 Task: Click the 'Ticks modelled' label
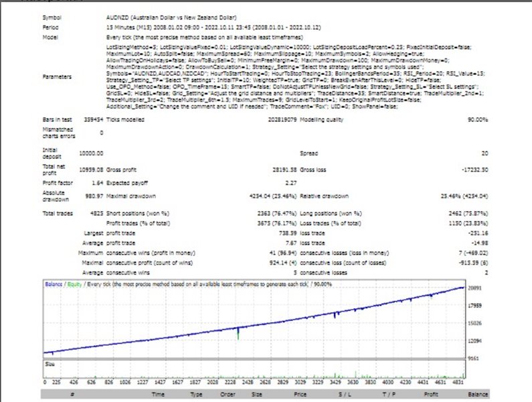[x=125, y=120]
